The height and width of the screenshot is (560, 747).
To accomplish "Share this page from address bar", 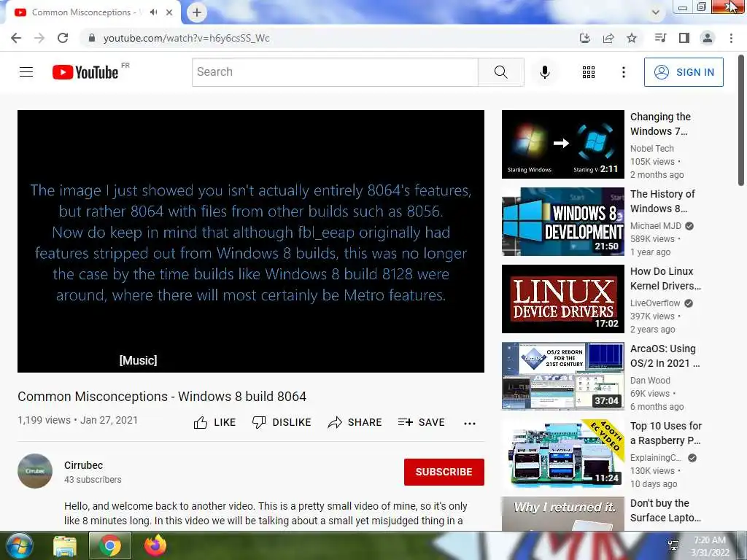I will (x=608, y=38).
